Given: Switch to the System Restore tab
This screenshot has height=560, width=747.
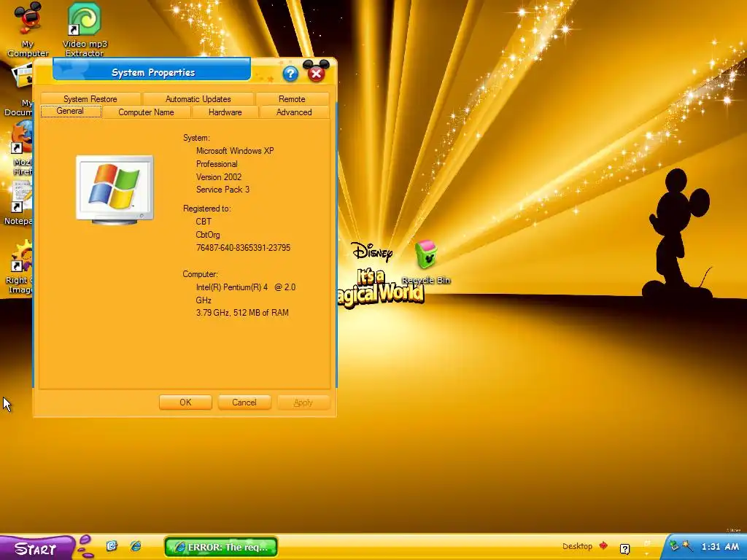Looking at the screenshot, I should 90,98.
